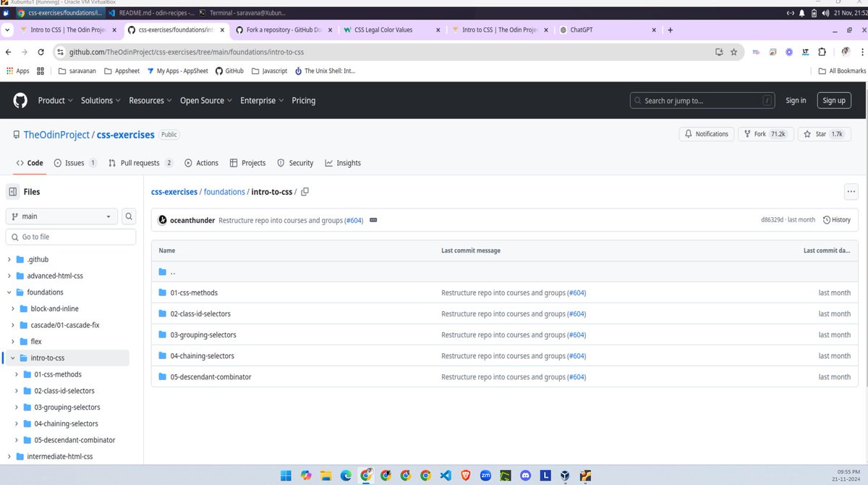The width and height of the screenshot is (868, 485).
Task: Click the Notifications button
Action: pyautogui.click(x=707, y=134)
